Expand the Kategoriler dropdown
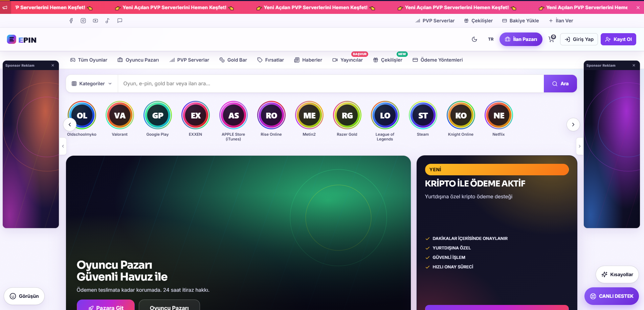 pyautogui.click(x=92, y=84)
